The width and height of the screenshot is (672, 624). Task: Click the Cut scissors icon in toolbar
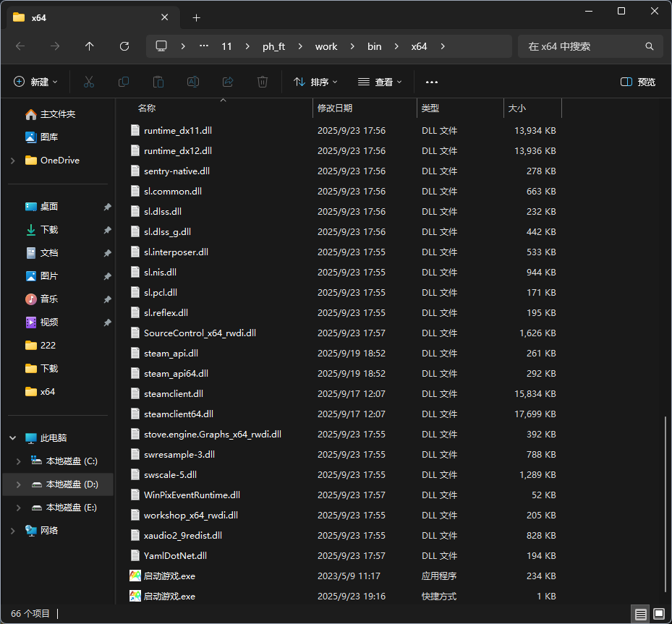pyautogui.click(x=89, y=82)
